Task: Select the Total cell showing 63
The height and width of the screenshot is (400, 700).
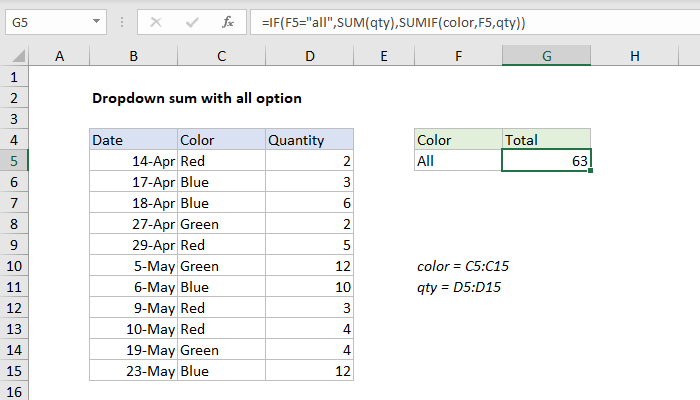Action: (546, 161)
